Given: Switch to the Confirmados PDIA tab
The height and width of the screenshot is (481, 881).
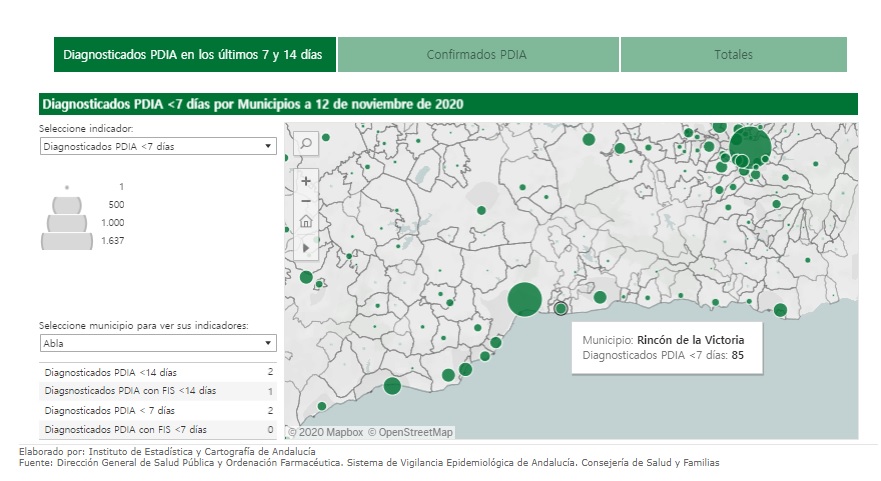Looking at the screenshot, I should pyautogui.click(x=478, y=55).
